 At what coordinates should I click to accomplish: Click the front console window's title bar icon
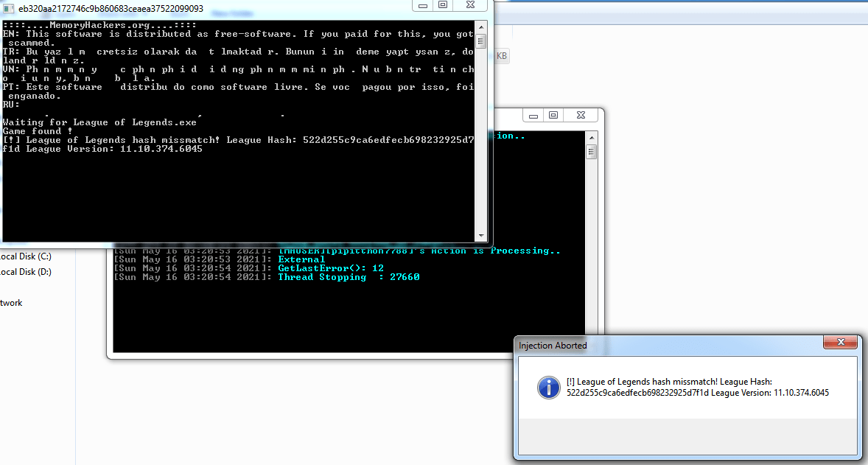click(x=8, y=10)
